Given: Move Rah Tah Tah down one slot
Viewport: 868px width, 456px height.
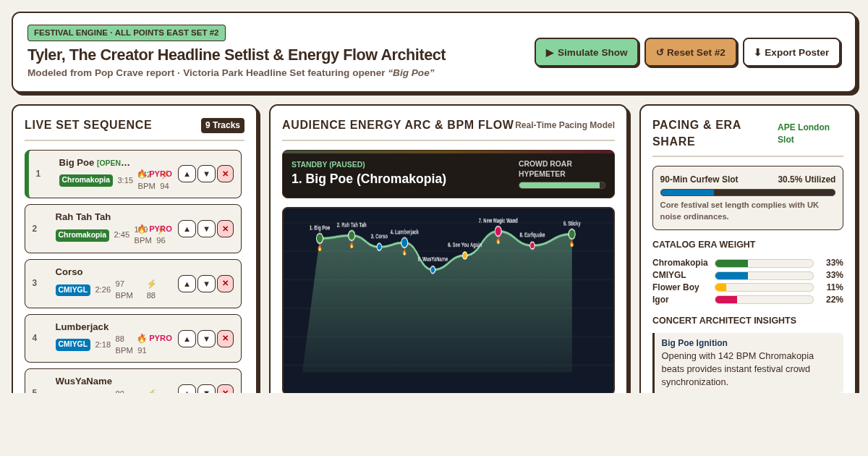Looking at the screenshot, I should click(x=206, y=229).
